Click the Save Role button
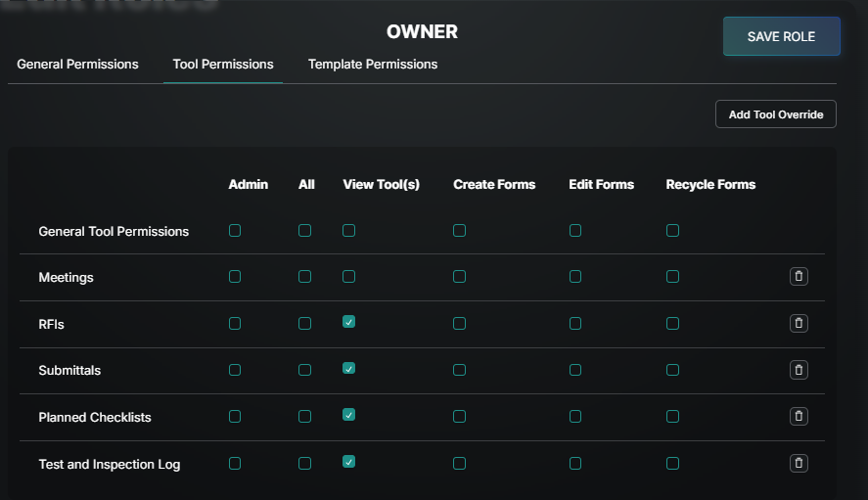 (781, 36)
